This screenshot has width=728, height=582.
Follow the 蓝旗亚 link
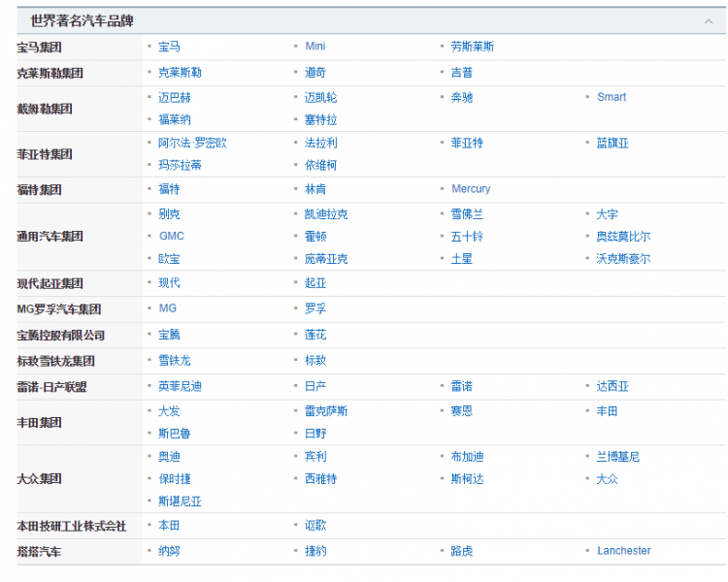click(x=612, y=143)
